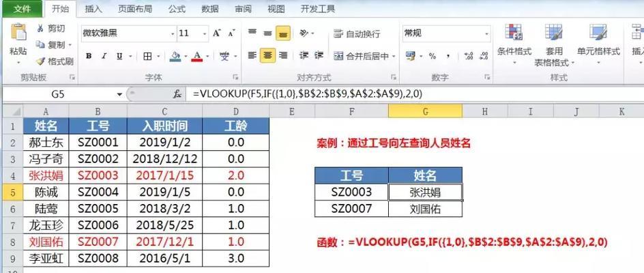
Task: Toggle Bold formatting
Action: tap(88, 56)
